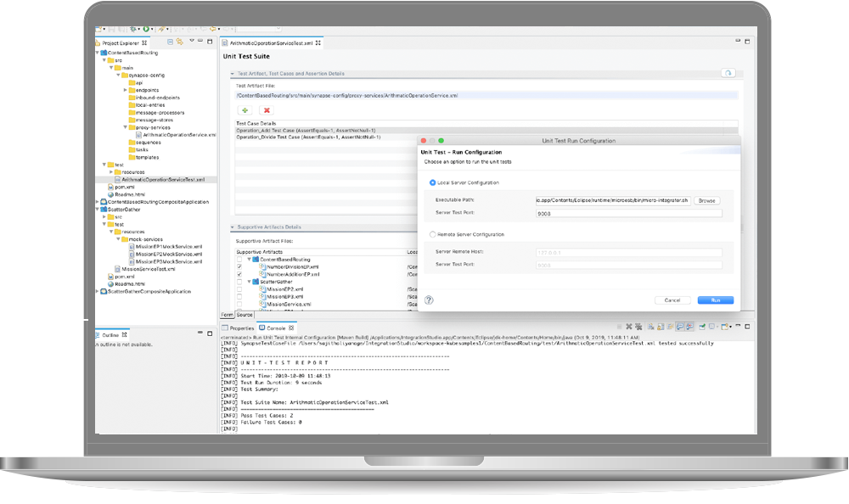Select MissionEP1MockService.xml in Explorer
849x504 pixels.
pyautogui.click(x=169, y=246)
